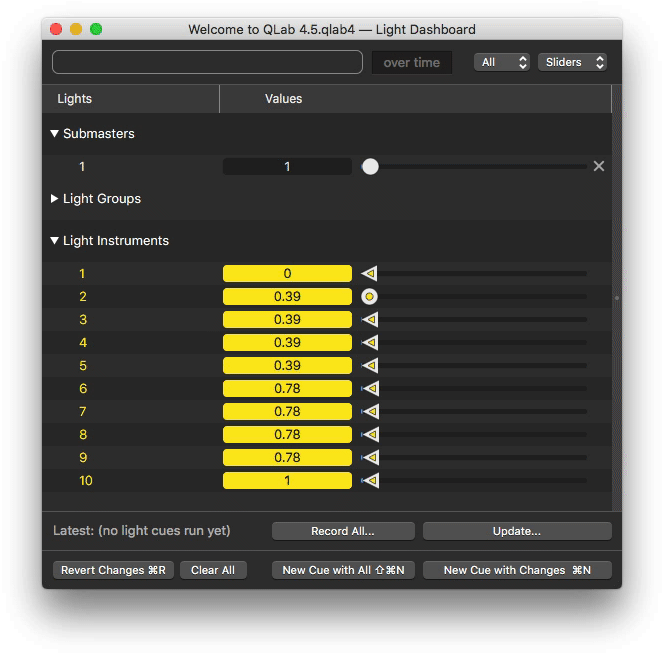Click instrument 10 slider handle

[x=370, y=481]
